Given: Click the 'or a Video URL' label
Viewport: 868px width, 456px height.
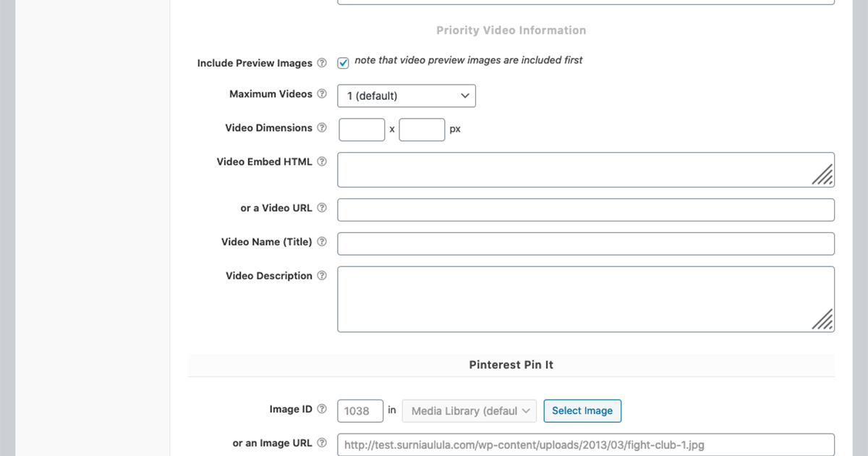Looking at the screenshot, I should pos(276,208).
